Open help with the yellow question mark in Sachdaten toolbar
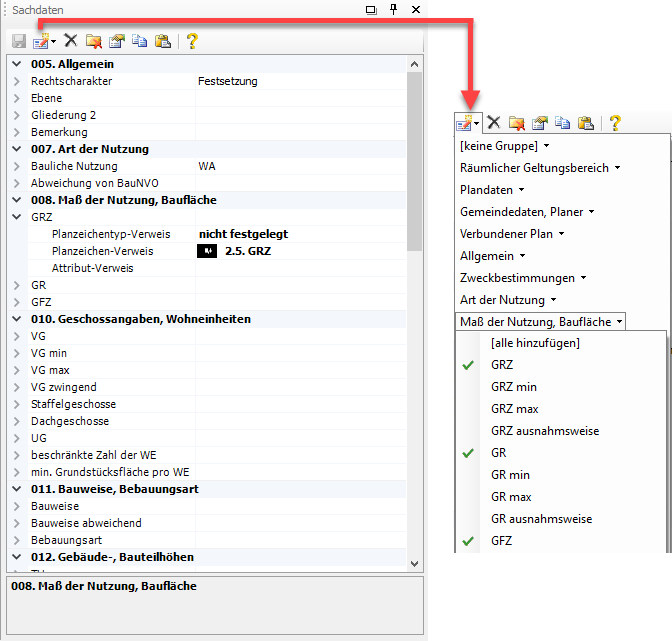The height and width of the screenshot is (641, 672). coord(192,41)
